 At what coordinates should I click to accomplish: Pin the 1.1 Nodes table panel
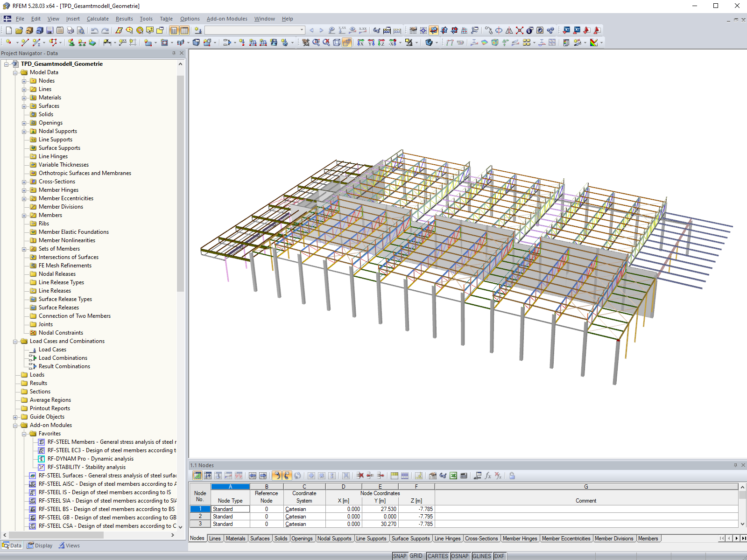(735, 465)
